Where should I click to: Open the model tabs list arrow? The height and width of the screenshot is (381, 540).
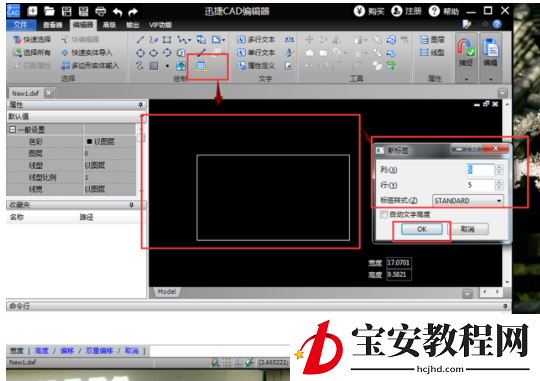click(467, 294)
